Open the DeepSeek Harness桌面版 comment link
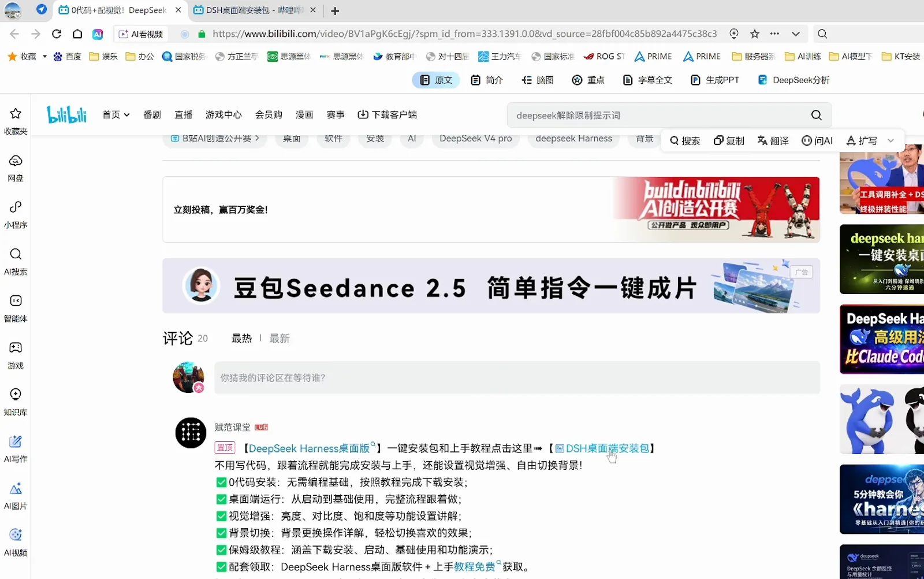Screen dimensions: 924x579 point(312,448)
